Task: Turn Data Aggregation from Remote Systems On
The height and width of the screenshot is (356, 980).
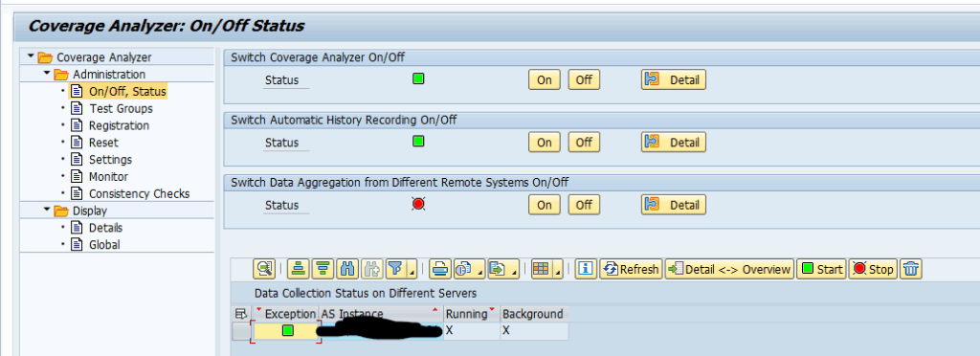Action: (545, 205)
